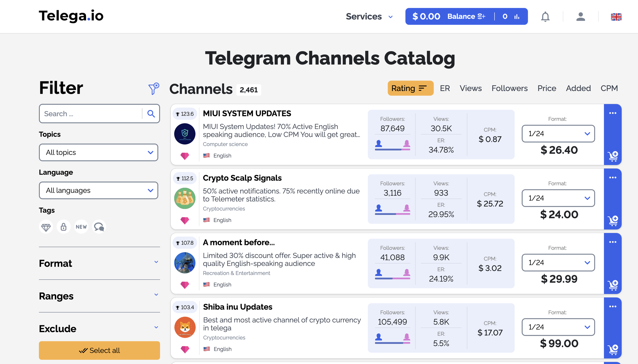Screen dimensions: 638x364
Task: Click the diamond VIP tag filter
Action: [x=46, y=227]
